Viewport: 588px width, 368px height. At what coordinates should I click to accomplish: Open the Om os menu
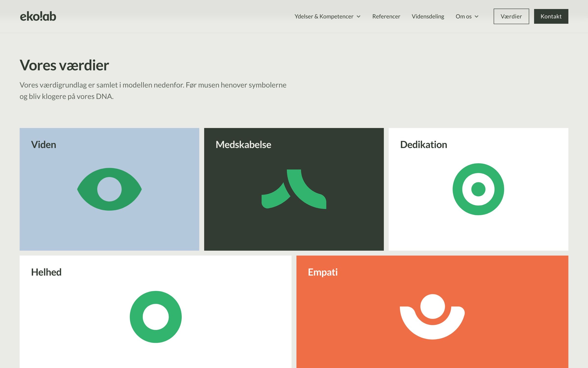click(464, 16)
